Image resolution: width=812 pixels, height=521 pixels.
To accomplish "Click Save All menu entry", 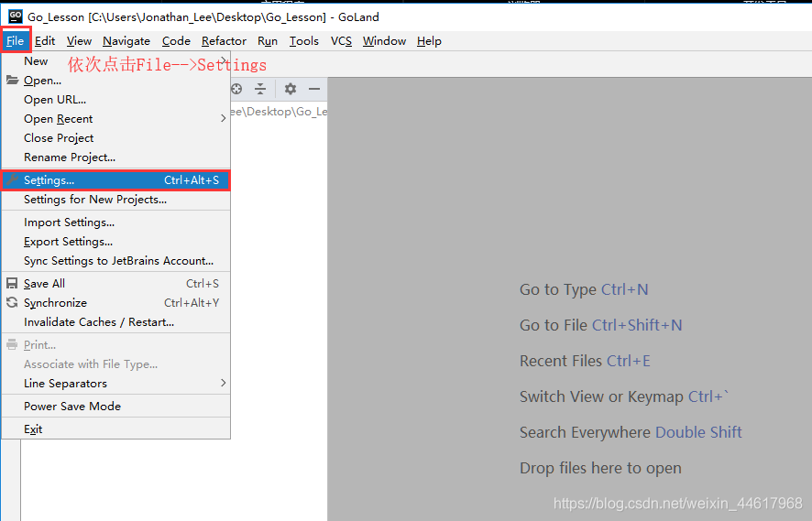I will [x=116, y=284].
